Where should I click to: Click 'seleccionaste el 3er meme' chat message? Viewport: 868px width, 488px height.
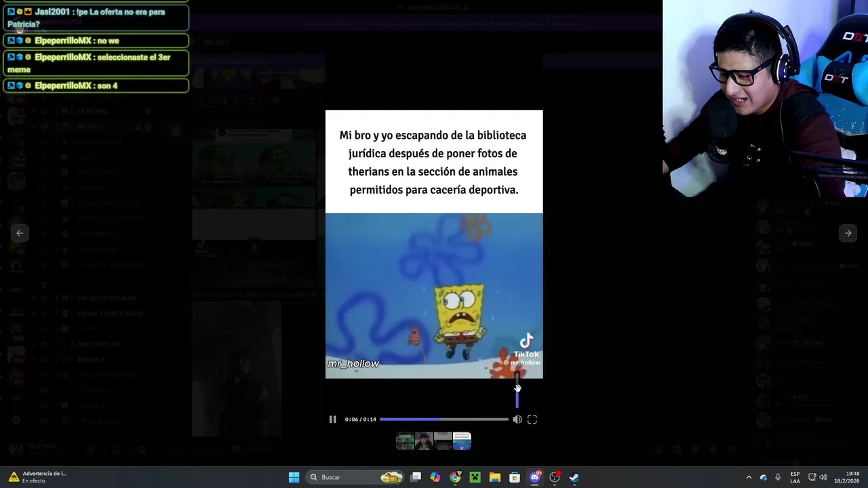(x=96, y=63)
